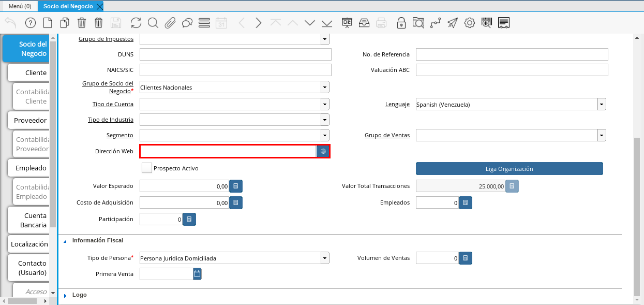The width and height of the screenshot is (644, 305).
Task: Expand the Logo section
Action: tap(66, 295)
